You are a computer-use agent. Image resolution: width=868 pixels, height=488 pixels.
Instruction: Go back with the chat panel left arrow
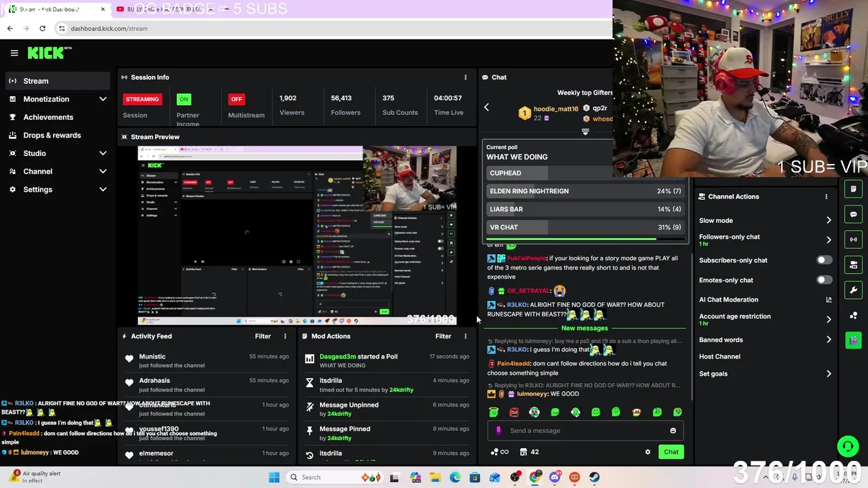coord(486,107)
